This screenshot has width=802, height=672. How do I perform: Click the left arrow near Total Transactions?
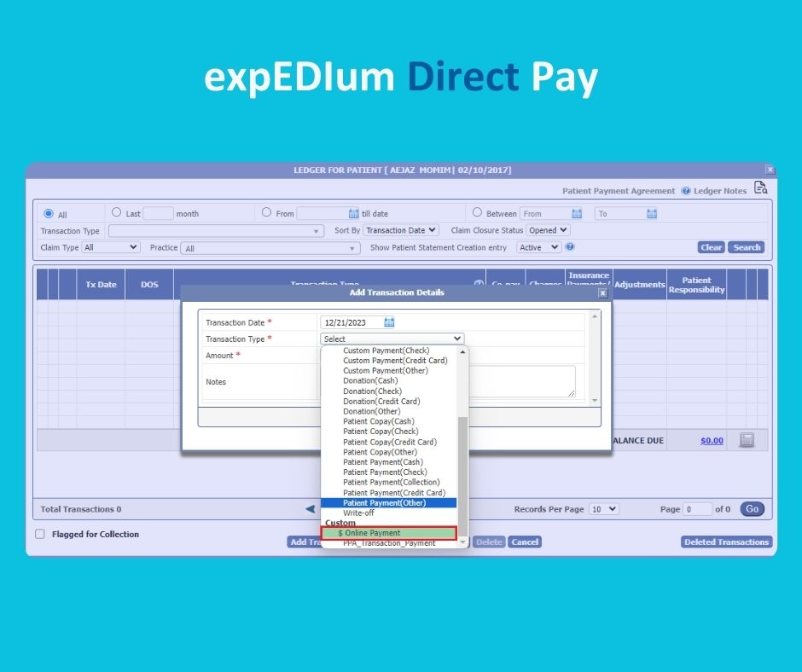point(312,509)
